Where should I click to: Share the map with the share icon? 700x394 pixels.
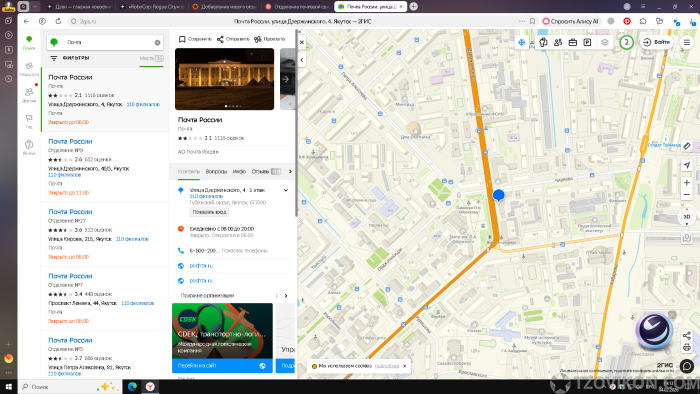tap(687, 336)
